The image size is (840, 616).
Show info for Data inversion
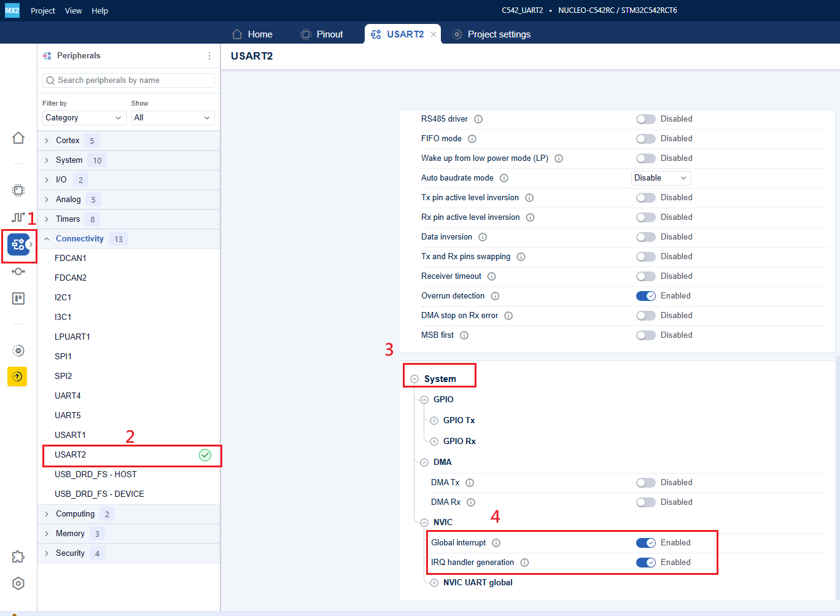(x=483, y=237)
